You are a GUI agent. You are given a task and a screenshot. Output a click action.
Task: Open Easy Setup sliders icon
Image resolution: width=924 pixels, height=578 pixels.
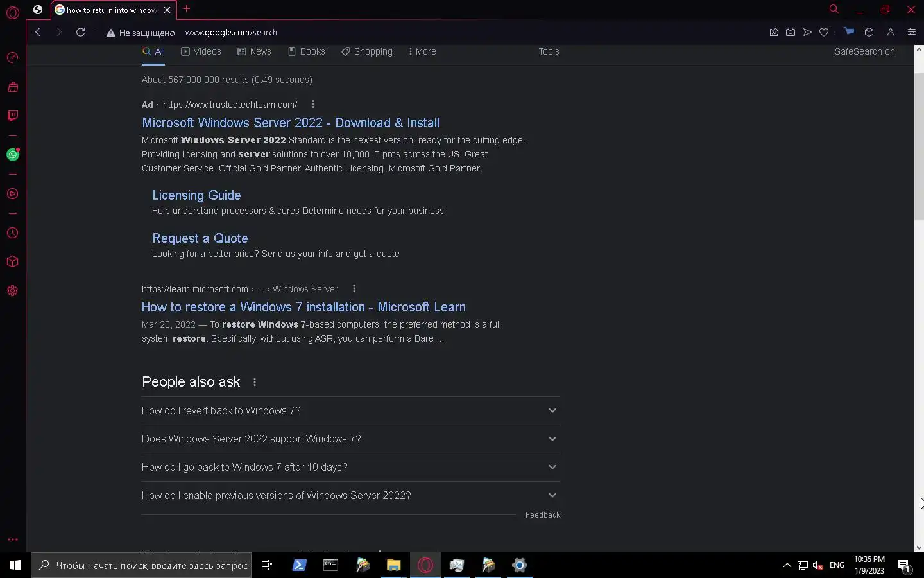pyautogui.click(x=911, y=32)
